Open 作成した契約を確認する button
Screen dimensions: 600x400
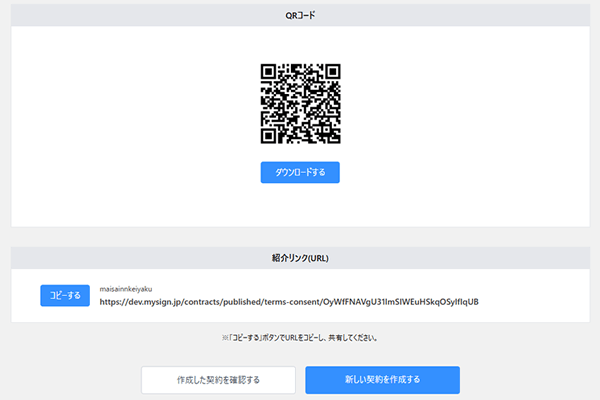218,380
